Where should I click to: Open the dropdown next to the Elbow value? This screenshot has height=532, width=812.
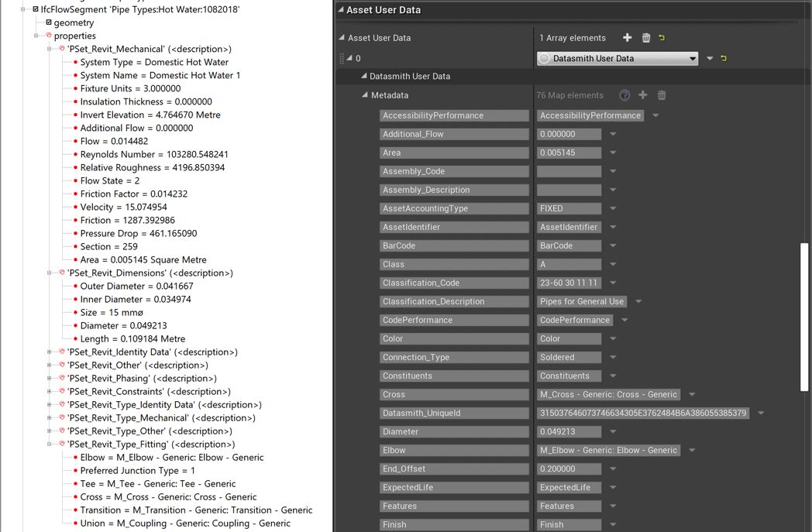tap(692, 450)
